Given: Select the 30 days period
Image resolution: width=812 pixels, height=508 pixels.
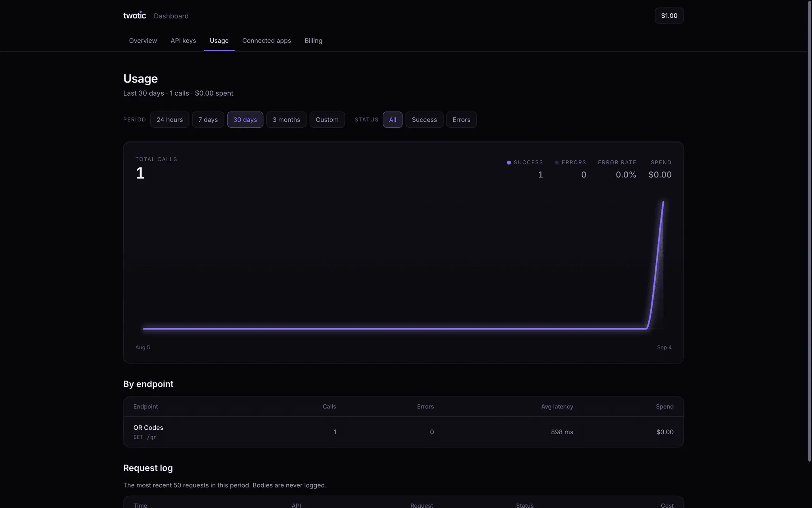Looking at the screenshot, I should [245, 119].
